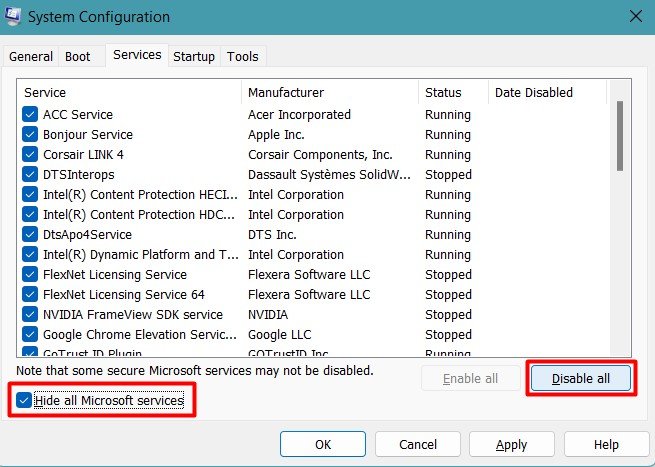Screen dimensions: 655x467
Task: Click NVIDIA FrameView SDK service name
Action: [x=133, y=315]
